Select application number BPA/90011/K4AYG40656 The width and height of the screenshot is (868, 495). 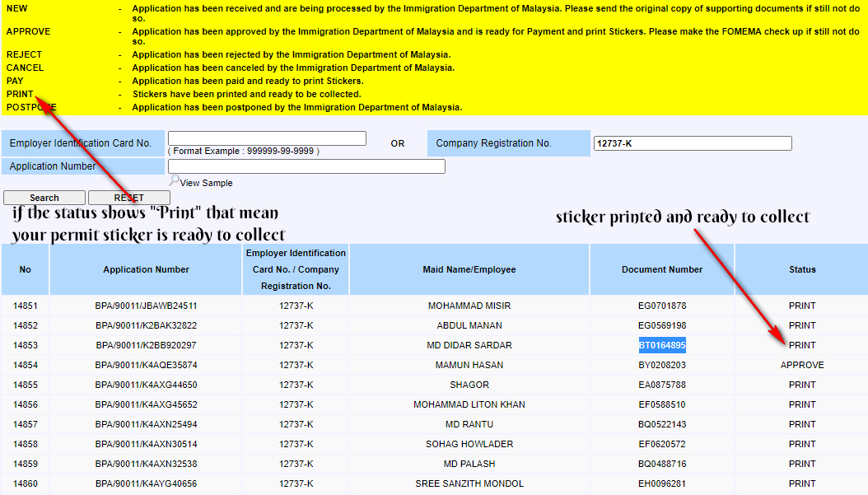pyautogui.click(x=145, y=483)
